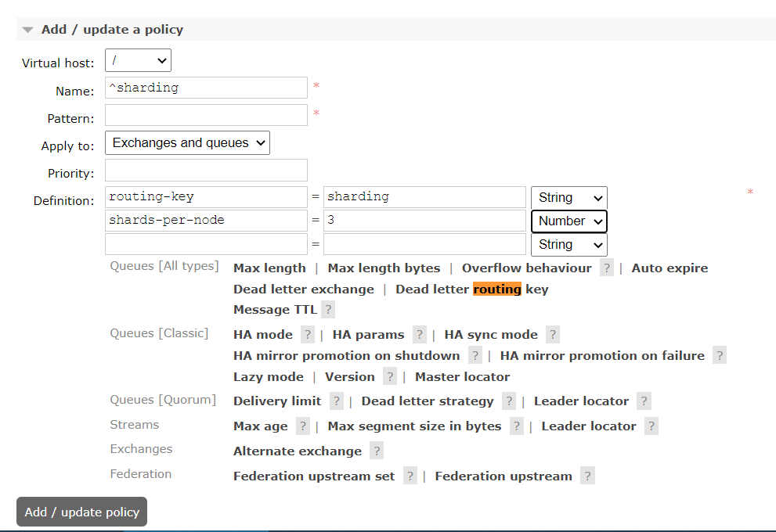Click help icon next to Overflow behaviour
The height and width of the screenshot is (532, 776).
607,268
